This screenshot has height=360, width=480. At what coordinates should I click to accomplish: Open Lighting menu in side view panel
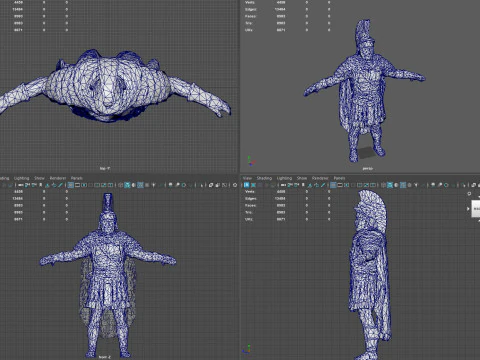284,178
